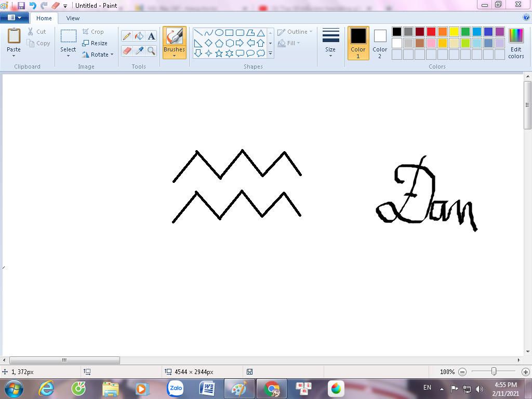Click the Cut button

[37, 32]
